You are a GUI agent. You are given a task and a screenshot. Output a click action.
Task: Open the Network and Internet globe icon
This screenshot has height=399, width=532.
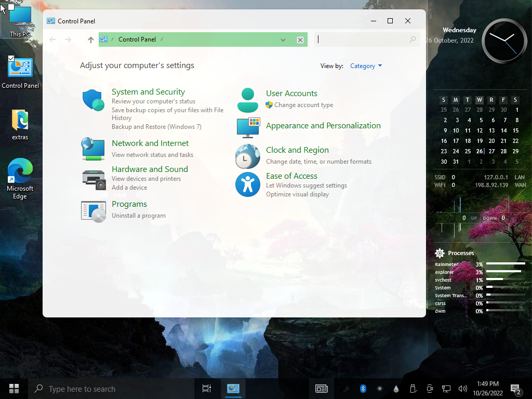click(94, 149)
